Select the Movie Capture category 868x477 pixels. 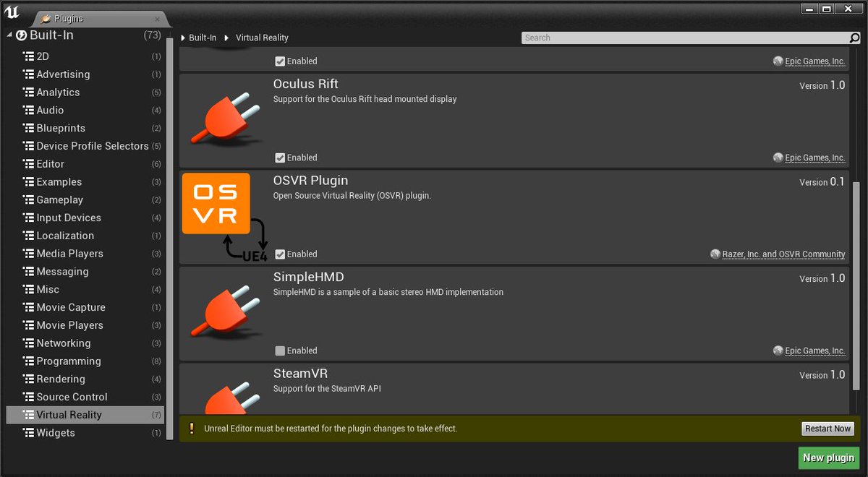(85, 307)
